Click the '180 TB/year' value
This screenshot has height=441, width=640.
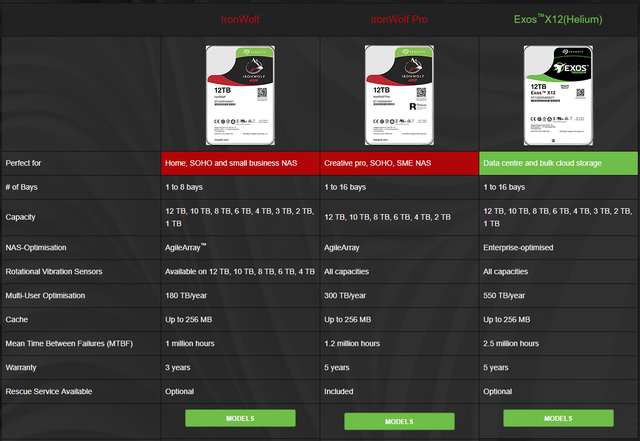pyautogui.click(x=186, y=296)
